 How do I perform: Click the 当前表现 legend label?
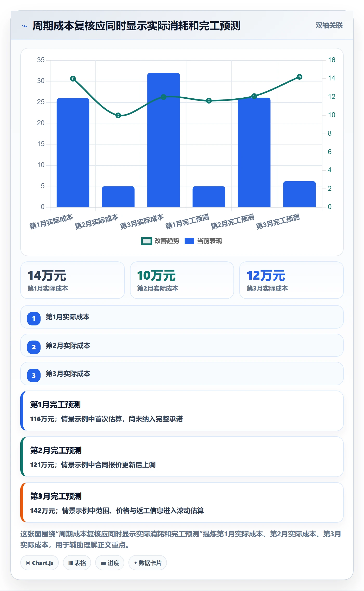click(209, 241)
